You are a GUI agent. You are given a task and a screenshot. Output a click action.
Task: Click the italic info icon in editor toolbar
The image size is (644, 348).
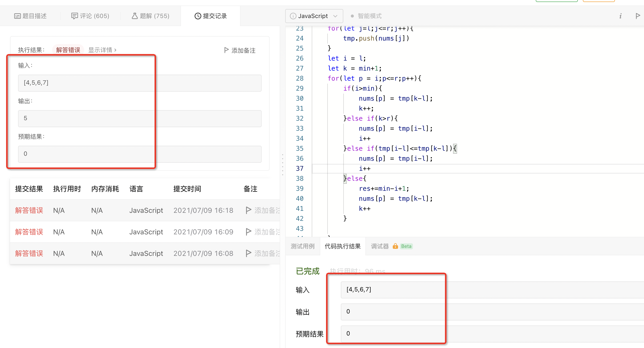point(620,16)
